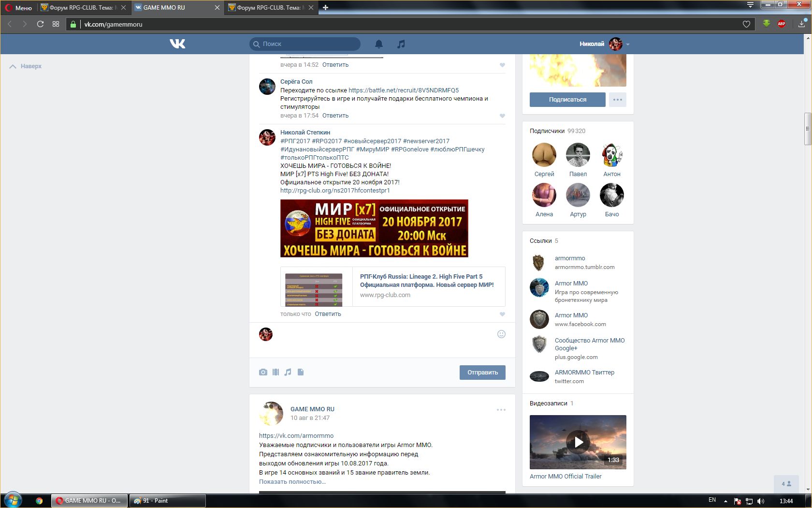Play the Armor MMO Official Trailer
This screenshot has width=812, height=508.
(x=578, y=442)
